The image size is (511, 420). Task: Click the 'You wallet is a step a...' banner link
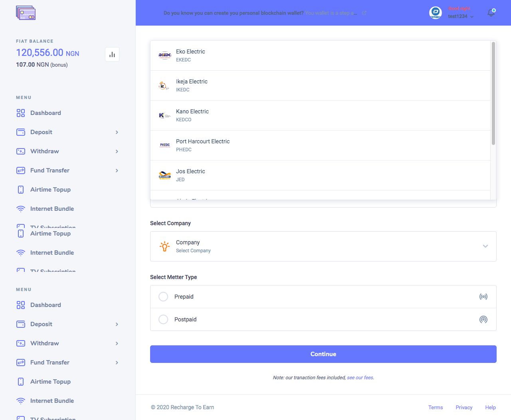(331, 13)
